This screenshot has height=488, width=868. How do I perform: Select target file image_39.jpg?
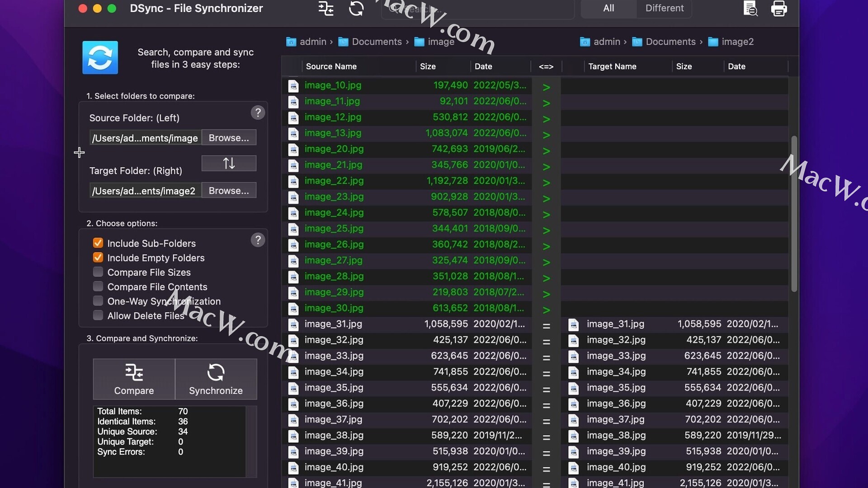point(615,451)
